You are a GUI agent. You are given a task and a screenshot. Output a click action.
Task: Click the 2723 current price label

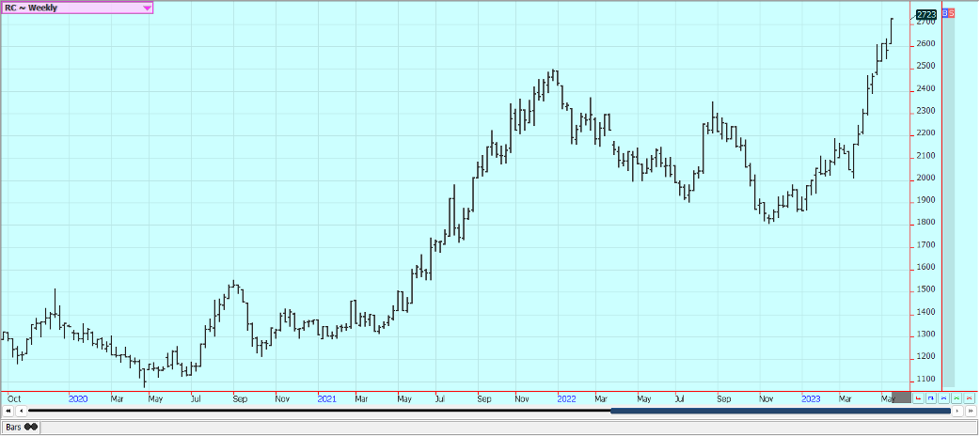point(925,14)
